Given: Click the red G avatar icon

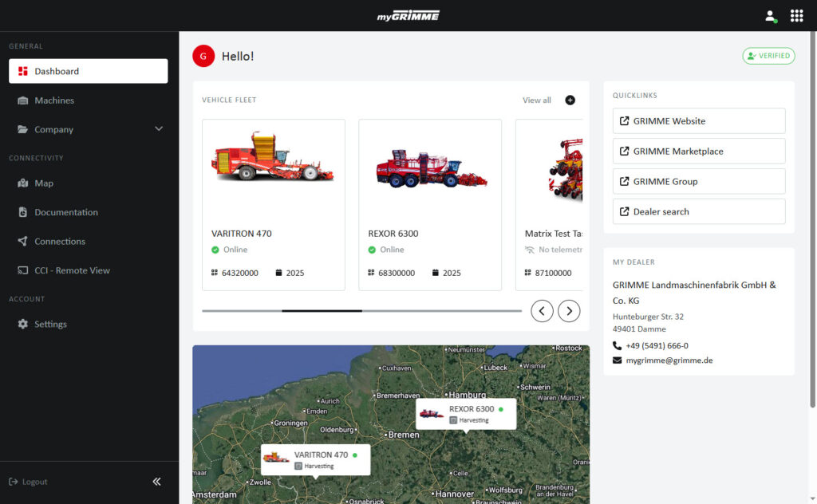Looking at the screenshot, I should coord(203,56).
